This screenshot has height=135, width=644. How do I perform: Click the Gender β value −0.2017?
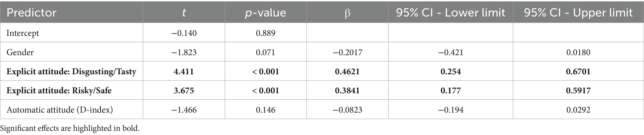347,52
